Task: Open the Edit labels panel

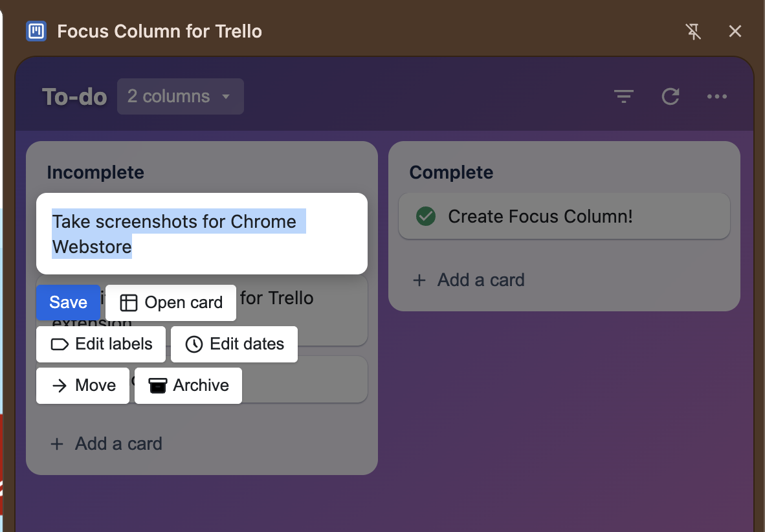Action: 100,344
